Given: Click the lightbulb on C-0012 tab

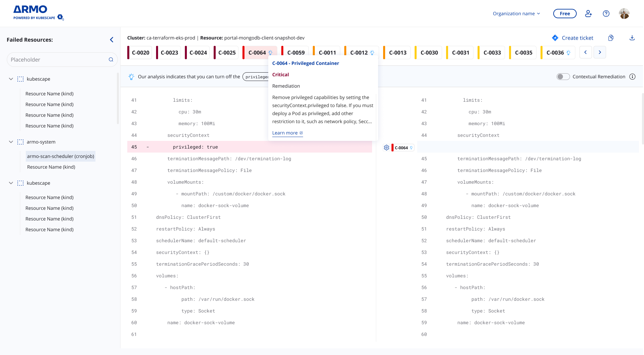Looking at the screenshot, I should pyautogui.click(x=372, y=53).
